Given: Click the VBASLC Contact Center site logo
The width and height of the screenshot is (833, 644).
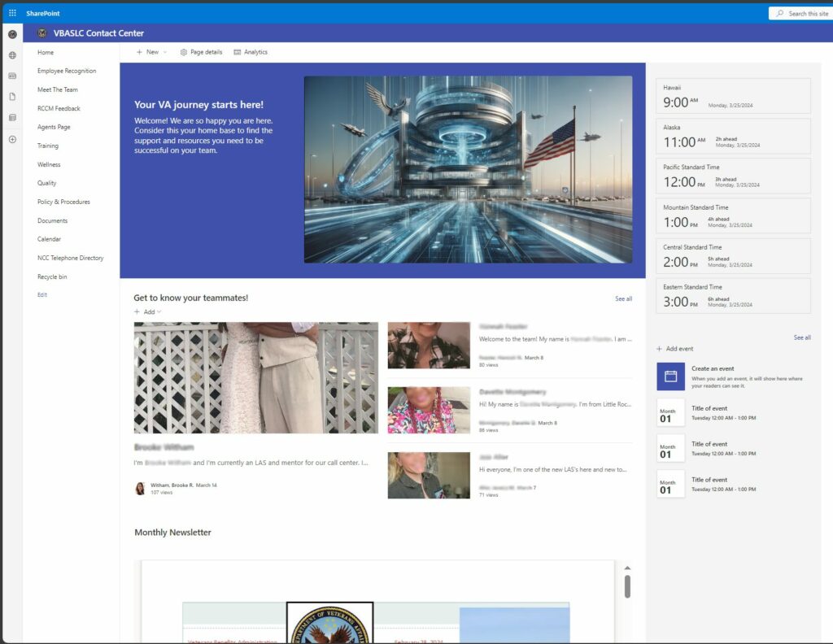Looking at the screenshot, I should click(42, 33).
